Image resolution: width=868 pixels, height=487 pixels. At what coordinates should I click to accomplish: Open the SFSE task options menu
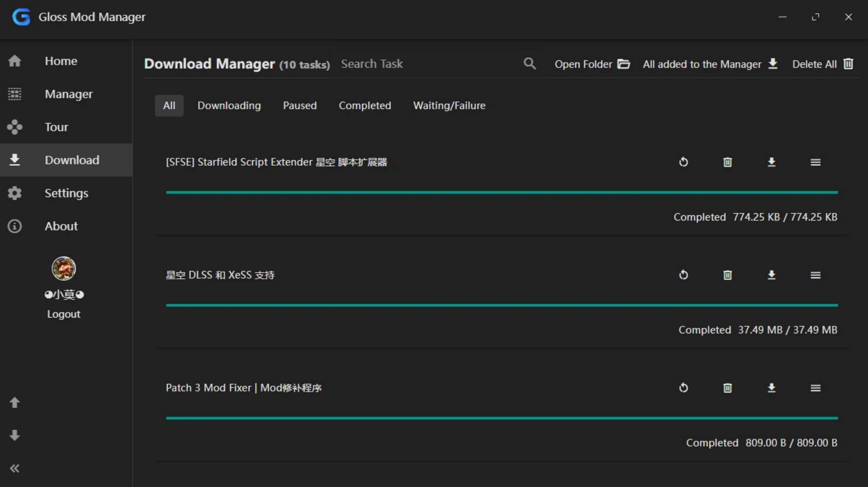815,162
